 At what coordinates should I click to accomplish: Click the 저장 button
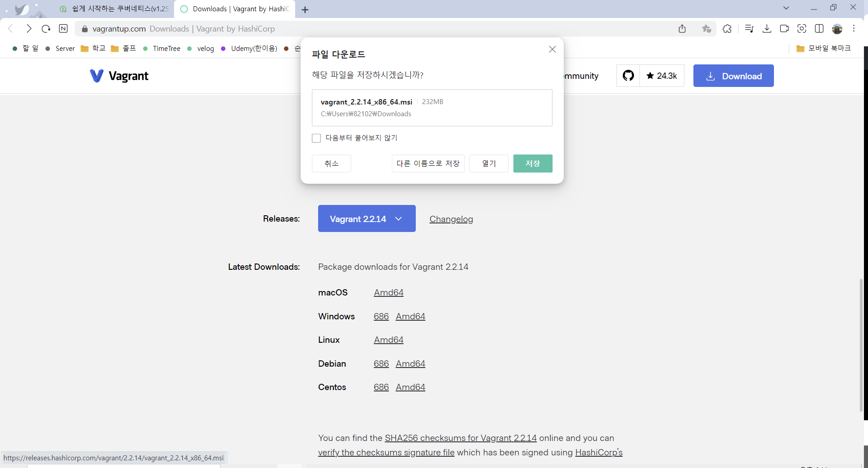tap(533, 164)
